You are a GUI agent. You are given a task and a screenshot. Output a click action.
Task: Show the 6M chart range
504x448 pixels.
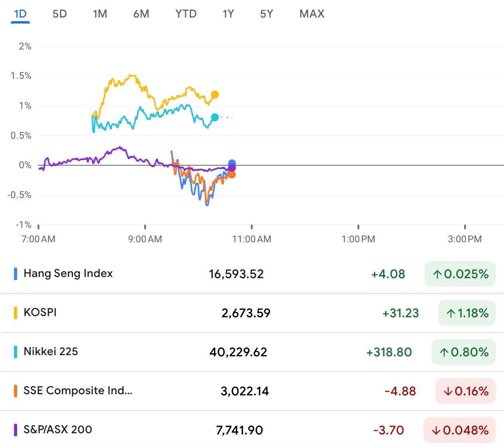141,14
